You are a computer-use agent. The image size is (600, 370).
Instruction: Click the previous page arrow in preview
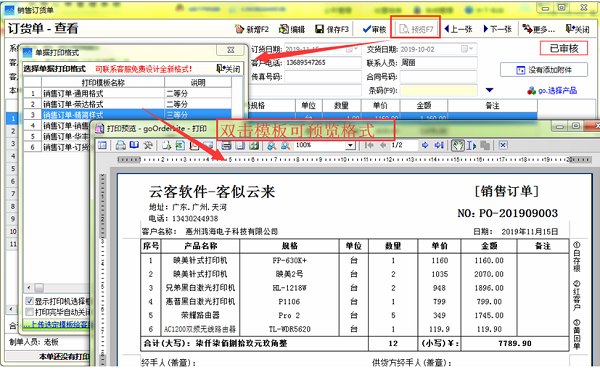(x=383, y=145)
